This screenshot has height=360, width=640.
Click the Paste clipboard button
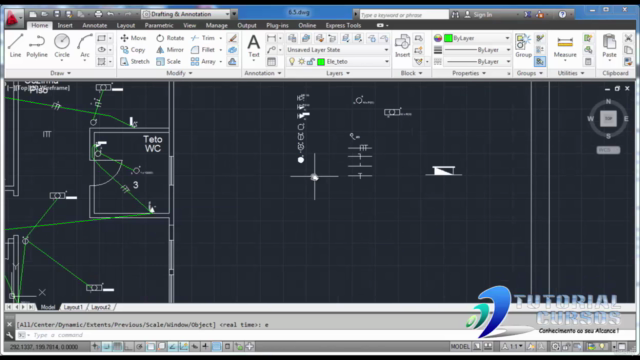609,46
